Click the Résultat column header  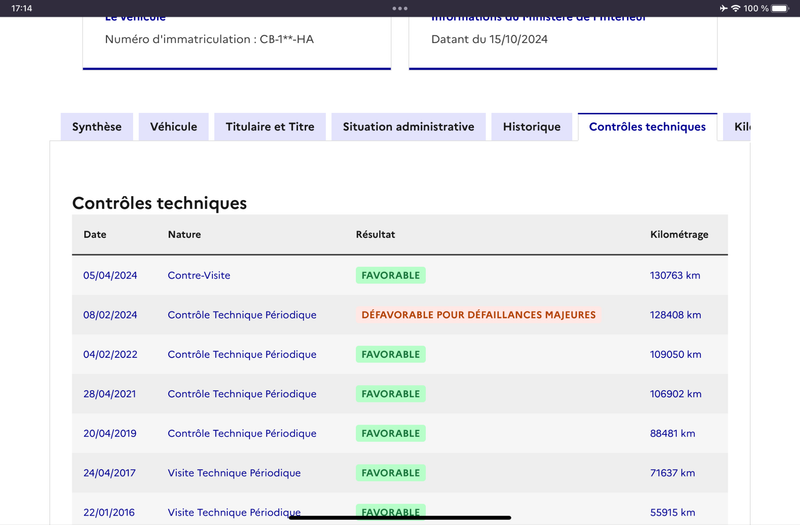376,234
